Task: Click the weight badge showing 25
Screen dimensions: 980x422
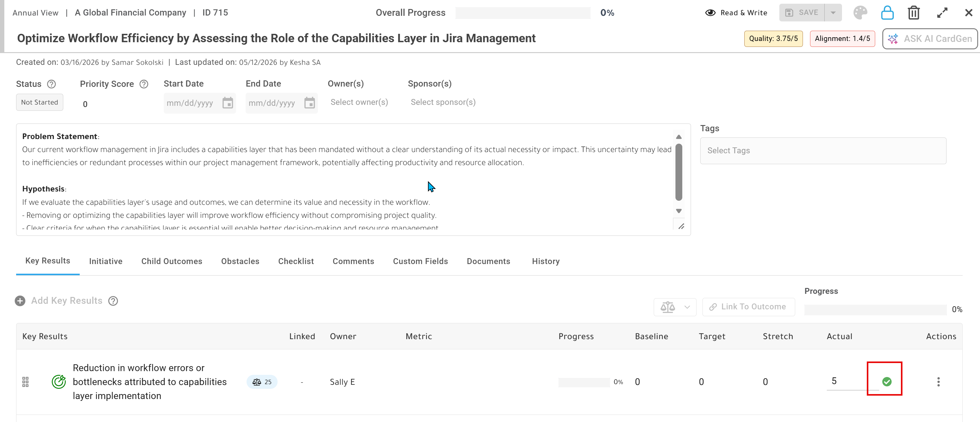Action: (x=262, y=382)
